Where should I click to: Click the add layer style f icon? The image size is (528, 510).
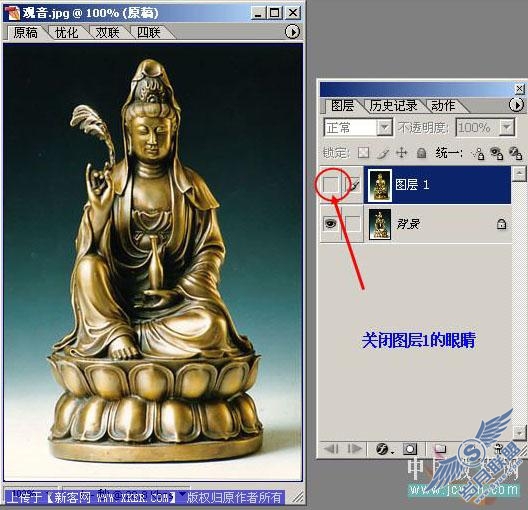pyautogui.click(x=383, y=449)
